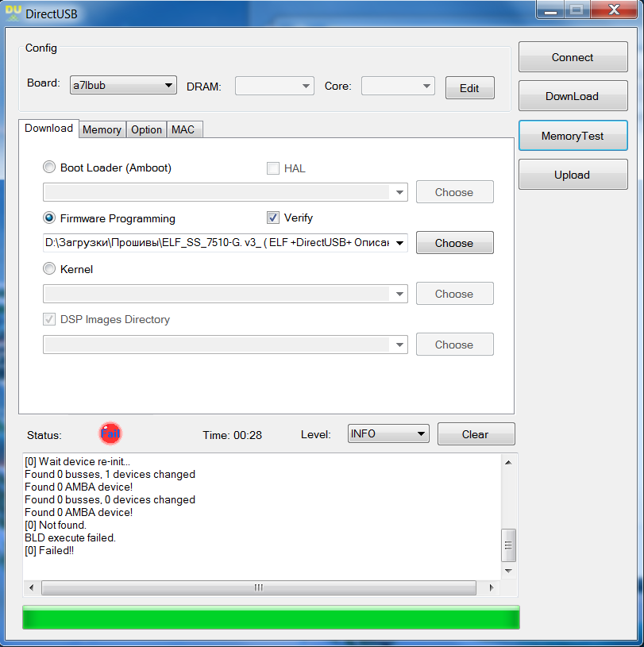This screenshot has height=647, width=644.
Task: Click the red Fail status indicator
Action: (110, 433)
